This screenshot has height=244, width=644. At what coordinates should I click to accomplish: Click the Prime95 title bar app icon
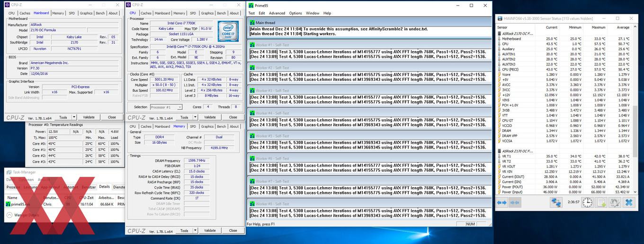(251, 5)
